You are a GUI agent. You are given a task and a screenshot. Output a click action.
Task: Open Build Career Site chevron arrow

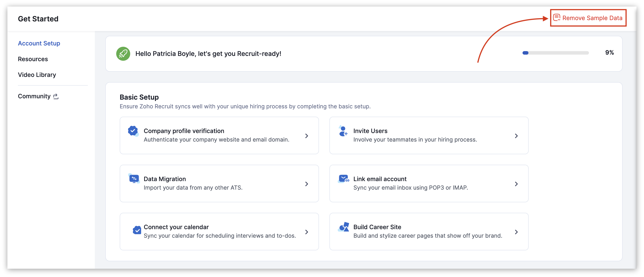[x=516, y=232]
